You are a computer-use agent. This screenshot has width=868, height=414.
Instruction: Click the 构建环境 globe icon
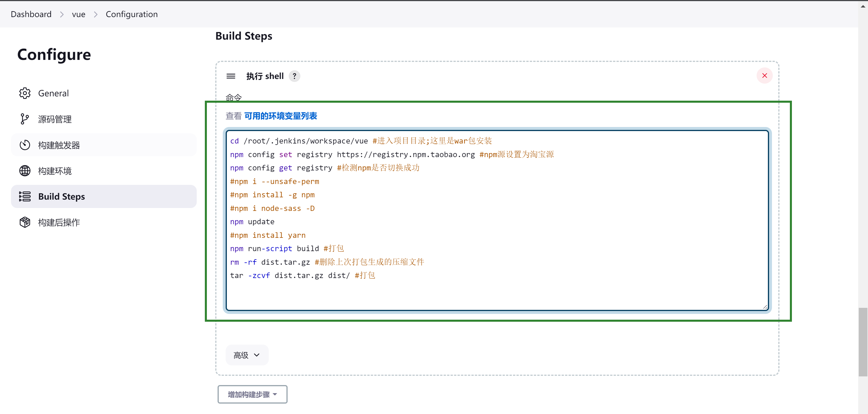25,171
